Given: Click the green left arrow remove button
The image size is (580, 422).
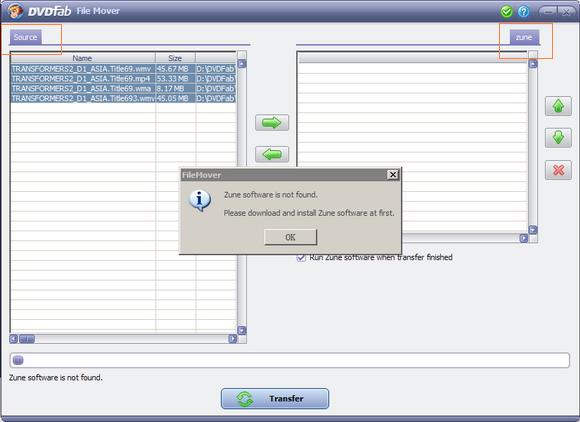Looking at the screenshot, I should coord(272,154).
